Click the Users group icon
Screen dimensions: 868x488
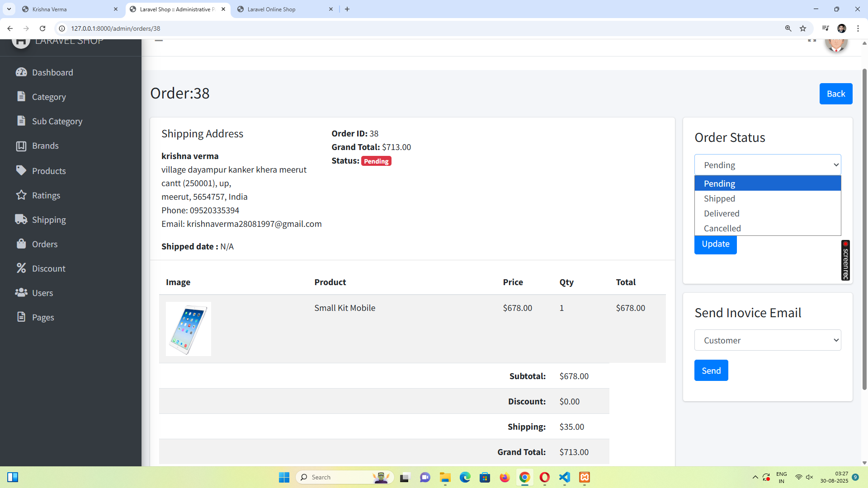tap(21, 292)
